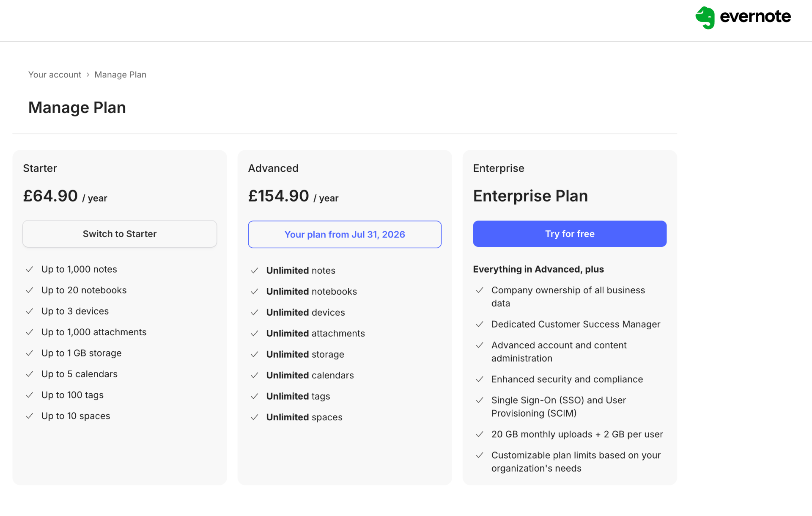The width and height of the screenshot is (812, 516).
Task: Click checkmark beside Unlimited calendars
Action: tap(255, 375)
